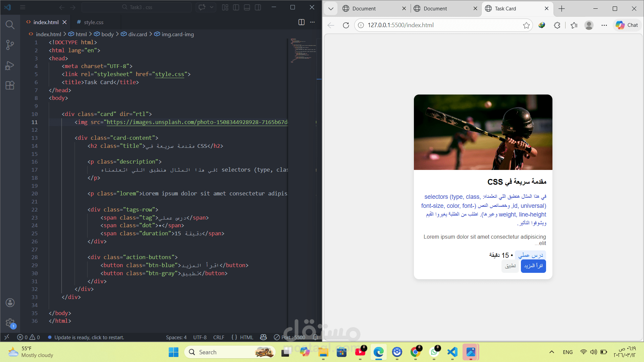
Task: Open the Source Control view
Action: [x=10, y=45]
